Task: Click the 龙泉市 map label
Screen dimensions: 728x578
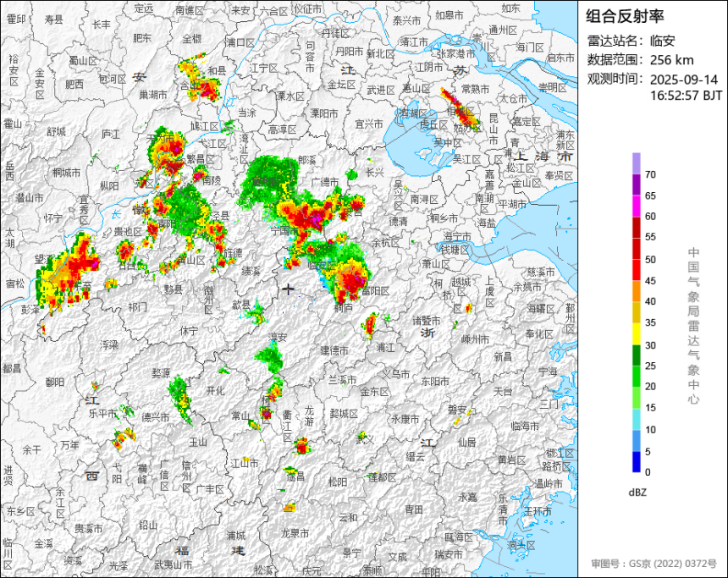Action: click(295, 533)
